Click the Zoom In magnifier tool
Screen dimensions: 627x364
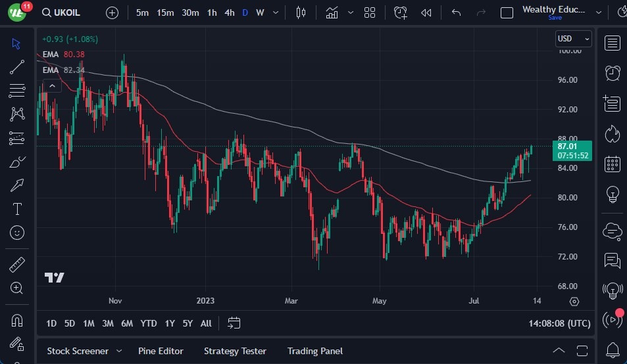17,288
